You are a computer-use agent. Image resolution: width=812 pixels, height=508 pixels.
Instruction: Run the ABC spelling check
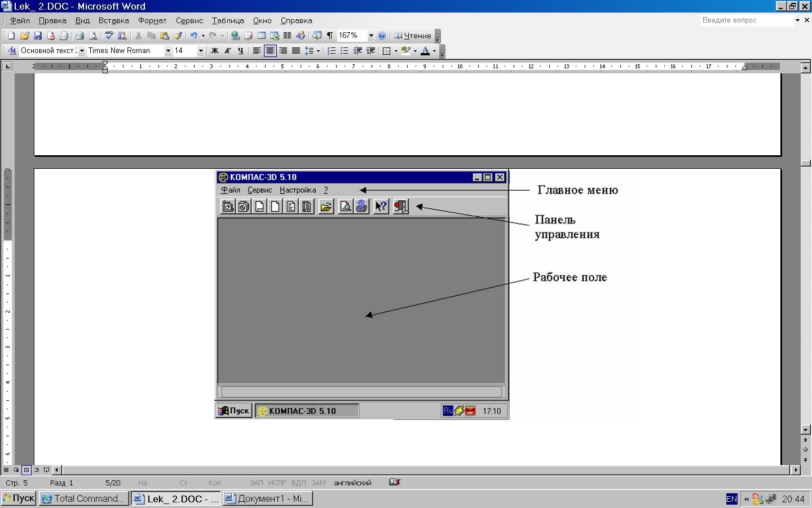[x=109, y=36]
